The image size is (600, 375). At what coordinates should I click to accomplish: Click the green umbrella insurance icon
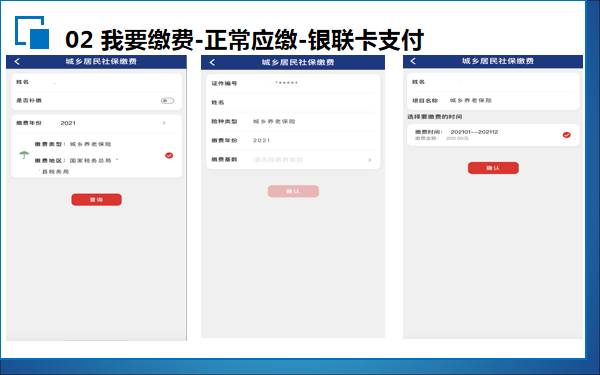coord(24,155)
